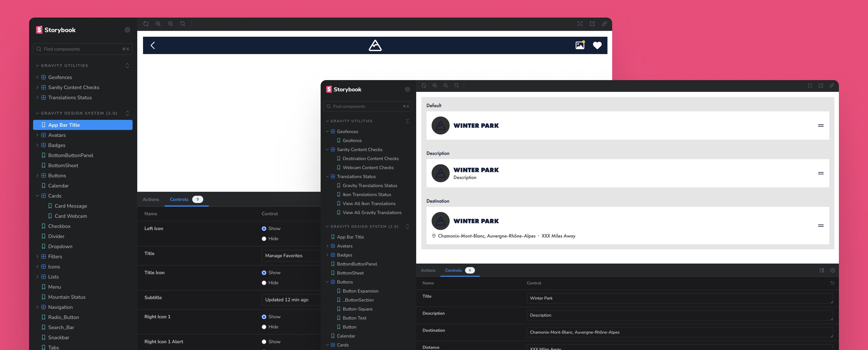The width and height of the screenshot is (868, 350).
Task: Click the back arrow in app bar
Action: [153, 46]
